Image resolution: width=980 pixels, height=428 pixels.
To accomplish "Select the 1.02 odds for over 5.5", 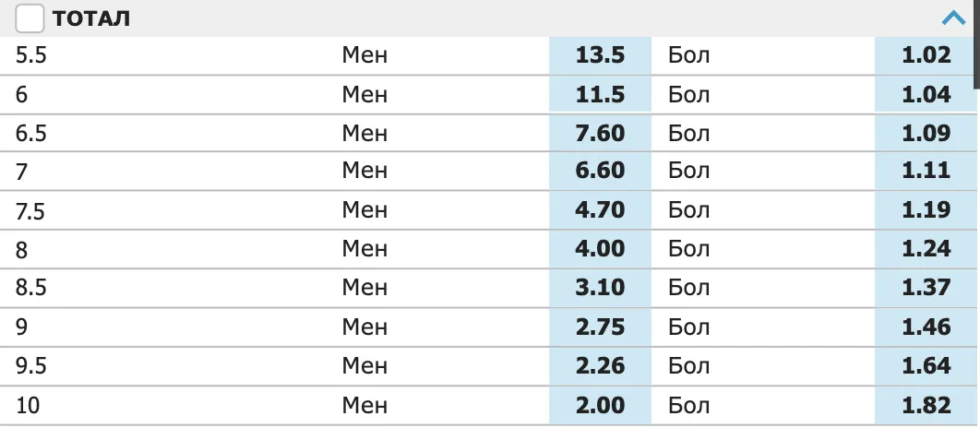I will pyautogui.click(x=926, y=55).
